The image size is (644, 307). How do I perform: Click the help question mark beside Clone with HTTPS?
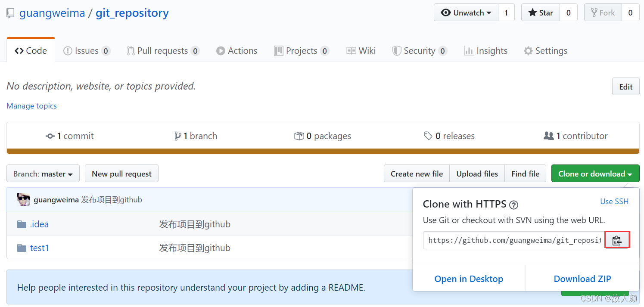(x=513, y=205)
